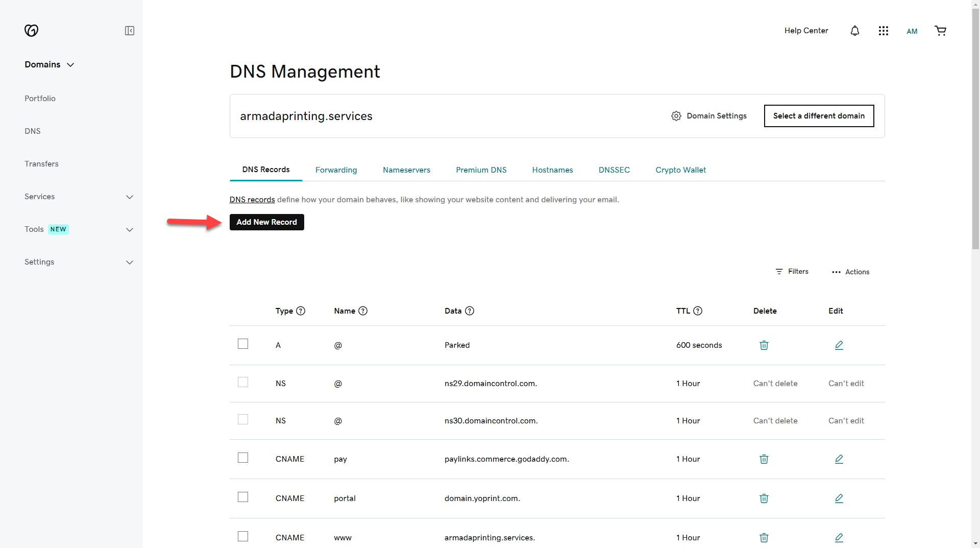Open the Actions menu
This screenshot has width=980, height=548.
coord(850,272)
